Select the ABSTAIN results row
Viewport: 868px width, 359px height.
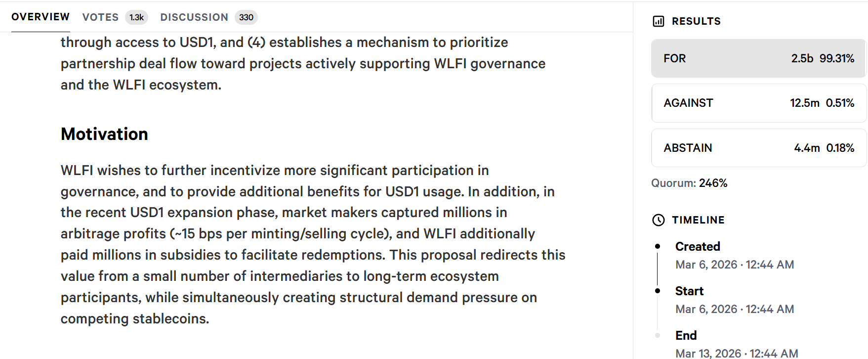758,148
